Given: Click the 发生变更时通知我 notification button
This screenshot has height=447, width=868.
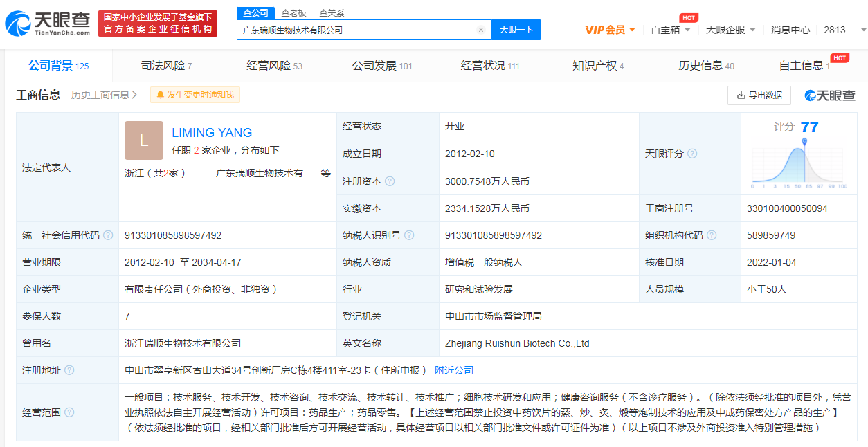Looking at the screenshot, I should tap(195, 95).
